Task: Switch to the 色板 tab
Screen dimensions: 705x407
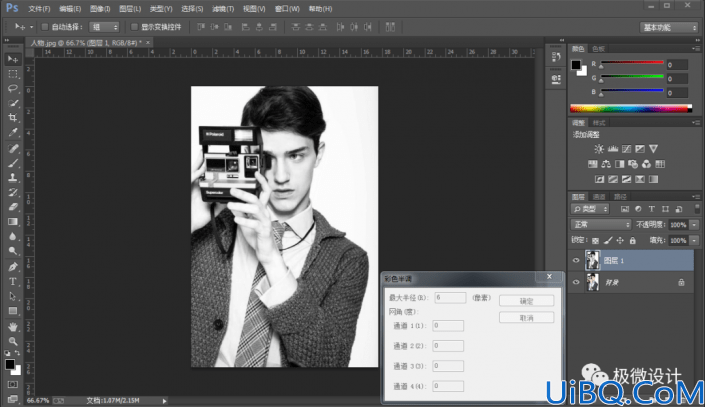Action: coord(598,49)
